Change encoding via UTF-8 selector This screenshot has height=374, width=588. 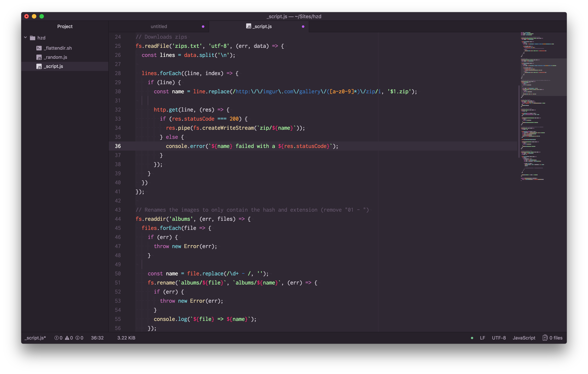[x=499, y=338]
